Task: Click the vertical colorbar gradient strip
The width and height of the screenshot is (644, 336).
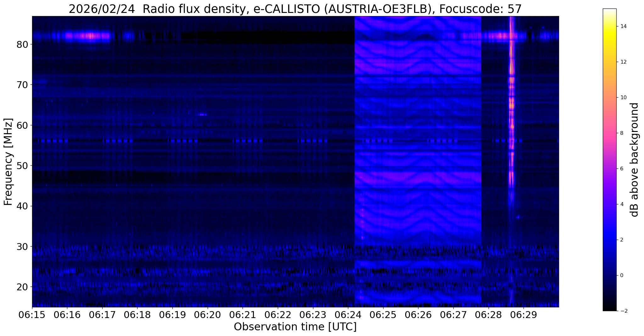Action: (609, 160)
